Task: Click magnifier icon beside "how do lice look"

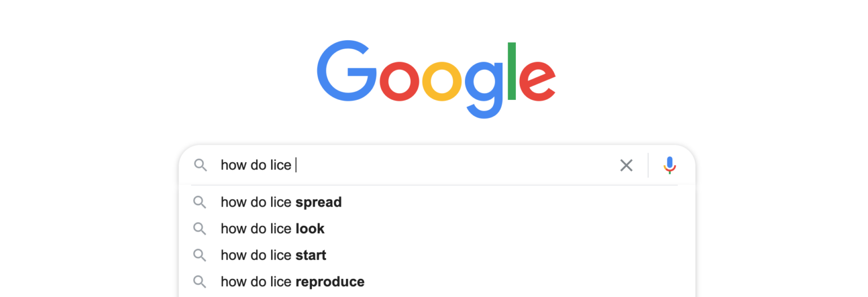Action: pos(199,229)
